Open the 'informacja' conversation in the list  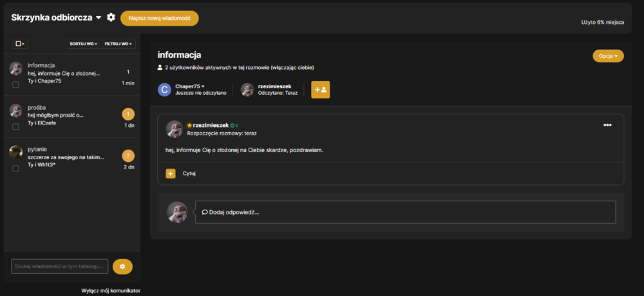click(72, 75)
